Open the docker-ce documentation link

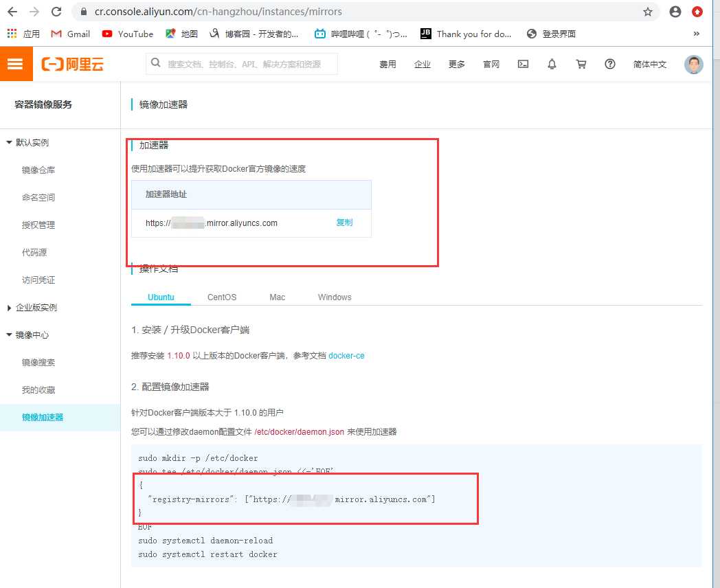347,356
